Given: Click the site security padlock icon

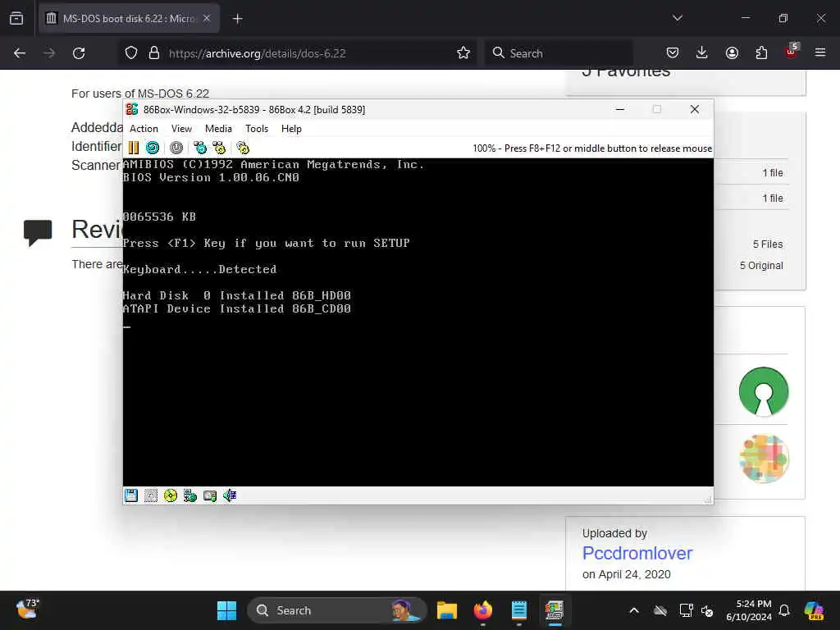Looking at the screenshot, I should [154, 53].
